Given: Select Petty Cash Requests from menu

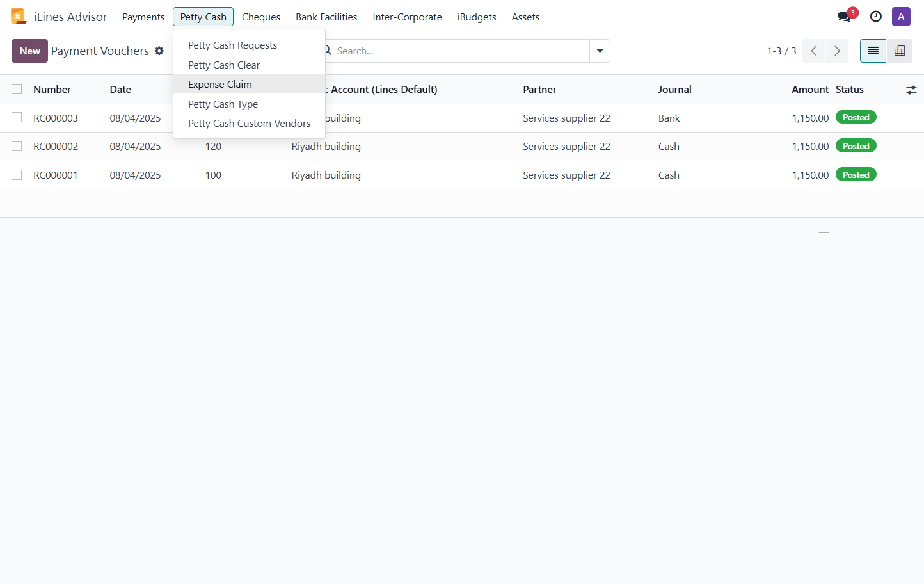Looking at the screenshot, I should pos(249,45).
